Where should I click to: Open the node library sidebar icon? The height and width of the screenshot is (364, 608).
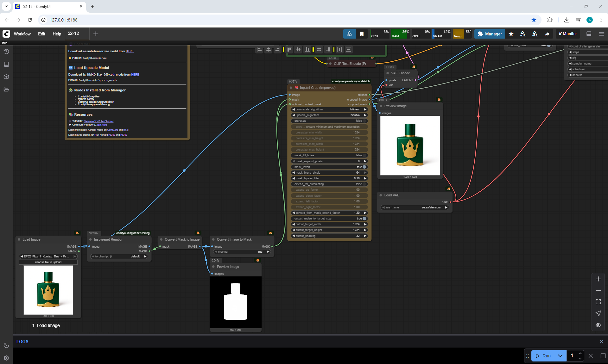6,64
